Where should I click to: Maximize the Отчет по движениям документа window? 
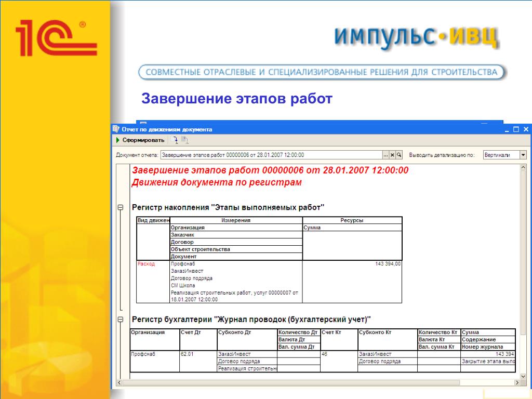coord(516,129)
